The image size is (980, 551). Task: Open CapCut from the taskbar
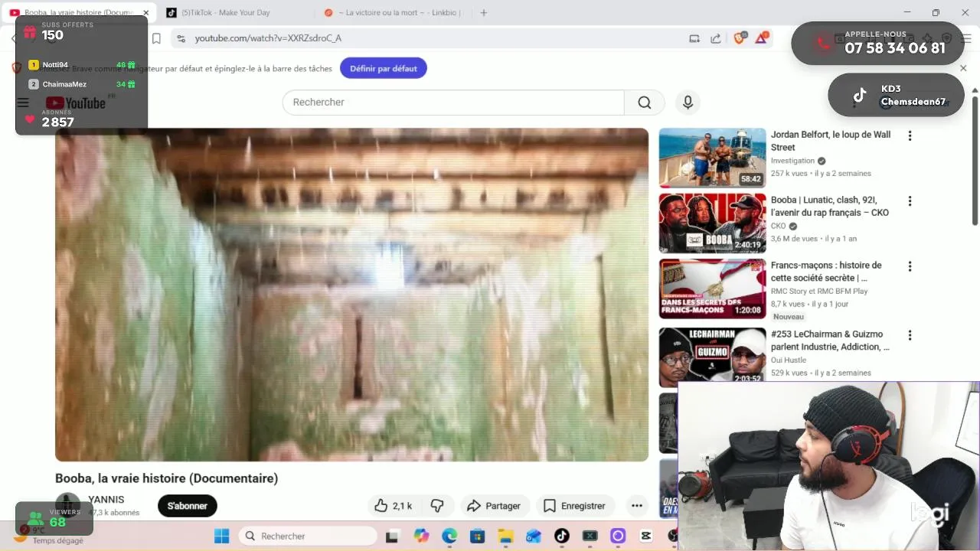646,536
